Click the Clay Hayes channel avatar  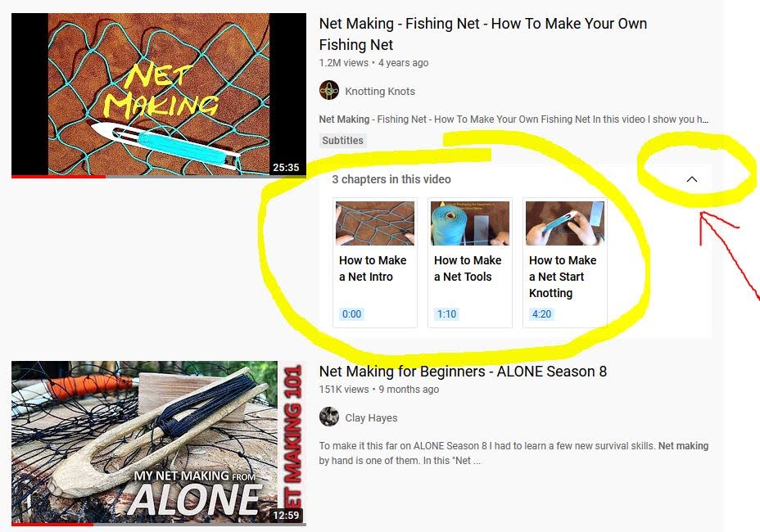point(329,417)
